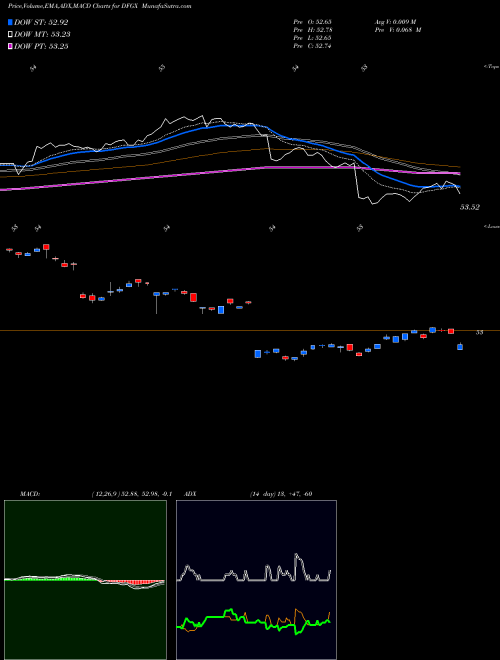
Task: Select the 'DOW ST: 52.92' legend label
Action: [41, 22]
